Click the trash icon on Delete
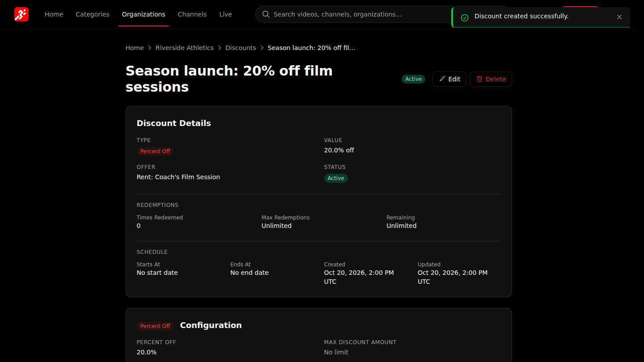The height and width of the screenshot is (362, 644). tap(479, 79)
